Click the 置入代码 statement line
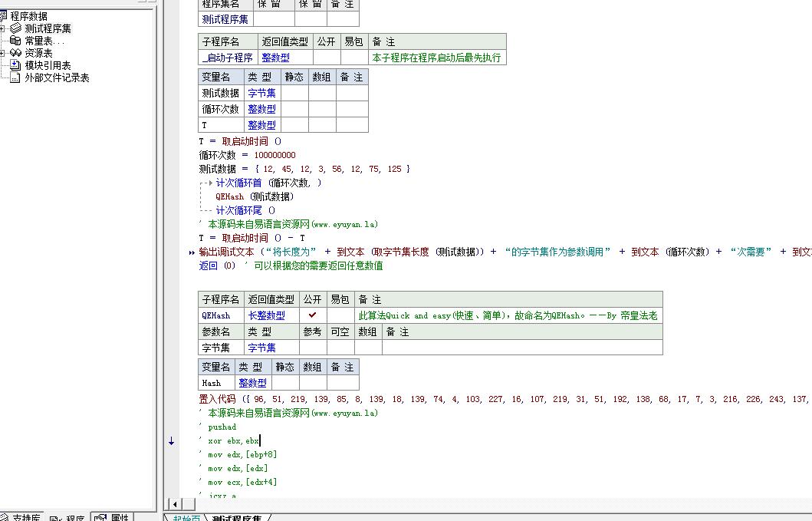This screenshot has width=812, height=521. 505,399
